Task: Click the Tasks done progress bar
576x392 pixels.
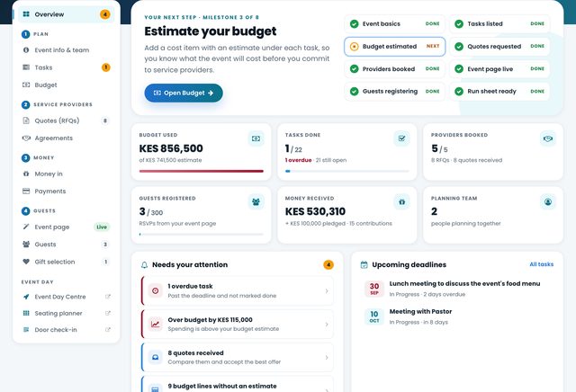Action: point(347,171)
